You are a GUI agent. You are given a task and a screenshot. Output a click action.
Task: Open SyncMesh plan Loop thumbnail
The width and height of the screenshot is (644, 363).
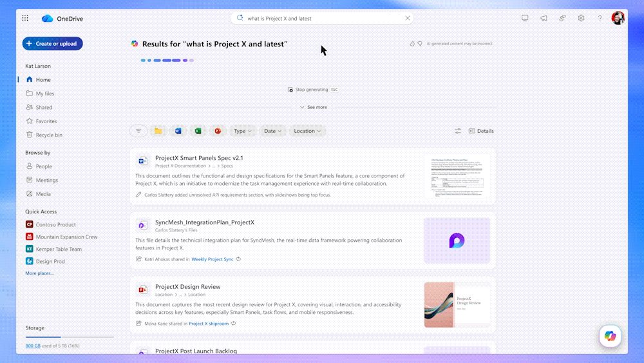(457, 240)
